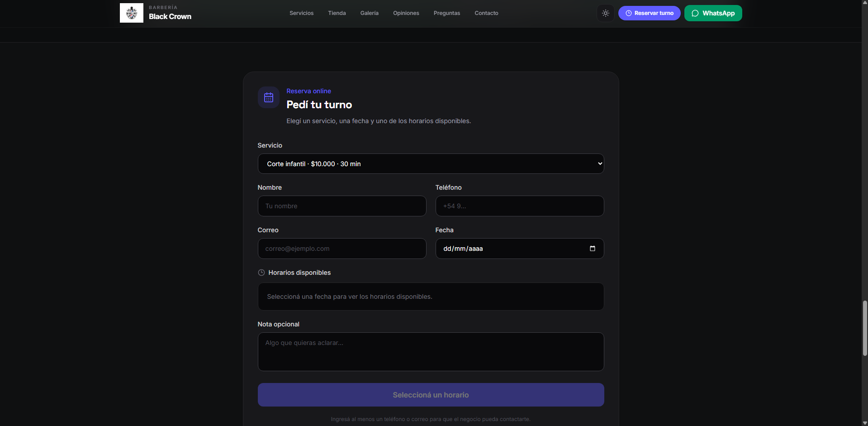Open WhatsApp chat button in header
Screen dimensions: 868x426
click(x=713, y=13)
